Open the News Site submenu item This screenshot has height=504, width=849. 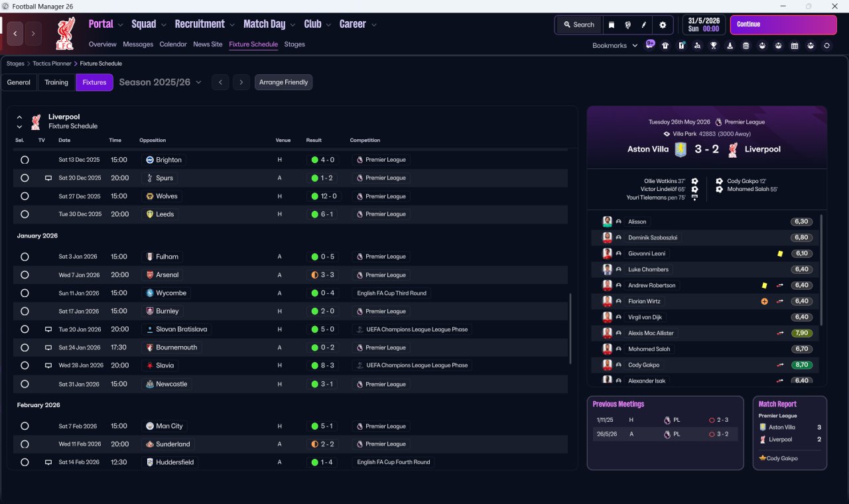click(x=208, y=44)
